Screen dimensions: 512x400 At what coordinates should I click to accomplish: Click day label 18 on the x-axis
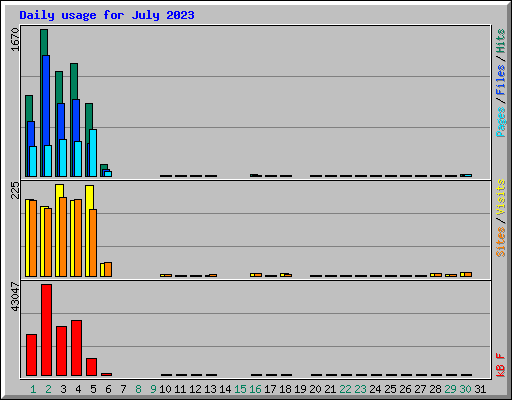(x=285, y=389)
